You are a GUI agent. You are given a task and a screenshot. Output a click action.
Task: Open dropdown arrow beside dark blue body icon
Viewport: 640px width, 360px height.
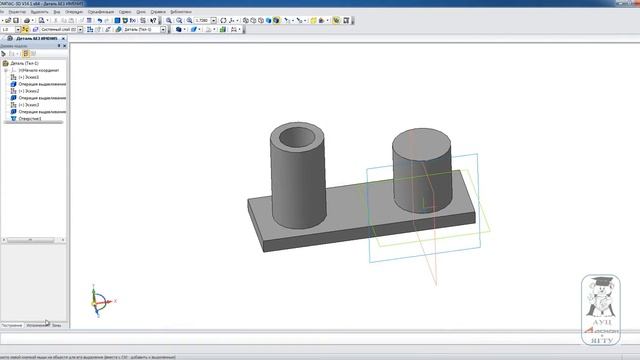(x=184, y=29)
